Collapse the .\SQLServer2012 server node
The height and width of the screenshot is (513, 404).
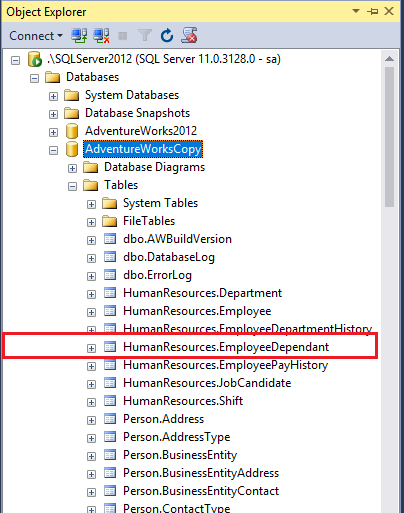[x=15, y=60]
